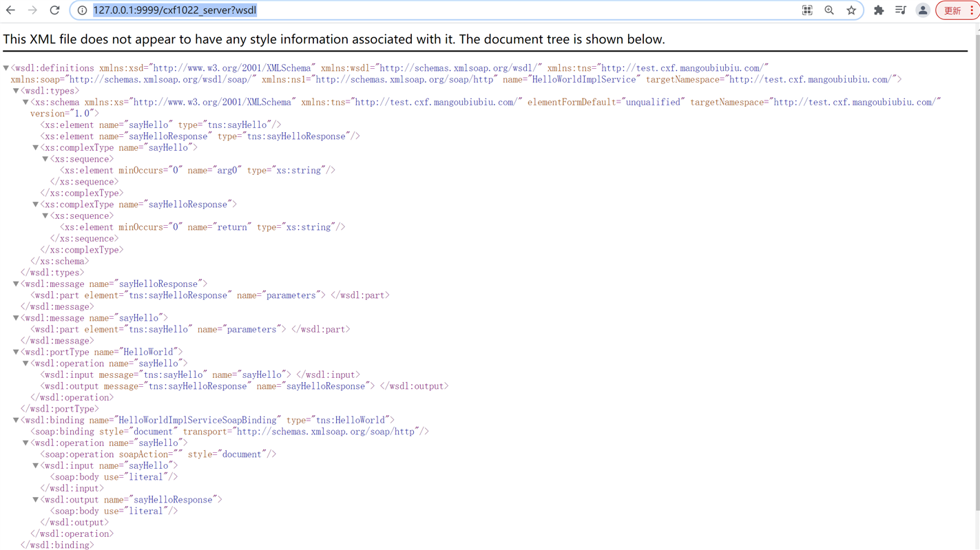The height and width of the screenshot is (550, 980).
Task: Go back to the previous page
Action: [10, 10]
